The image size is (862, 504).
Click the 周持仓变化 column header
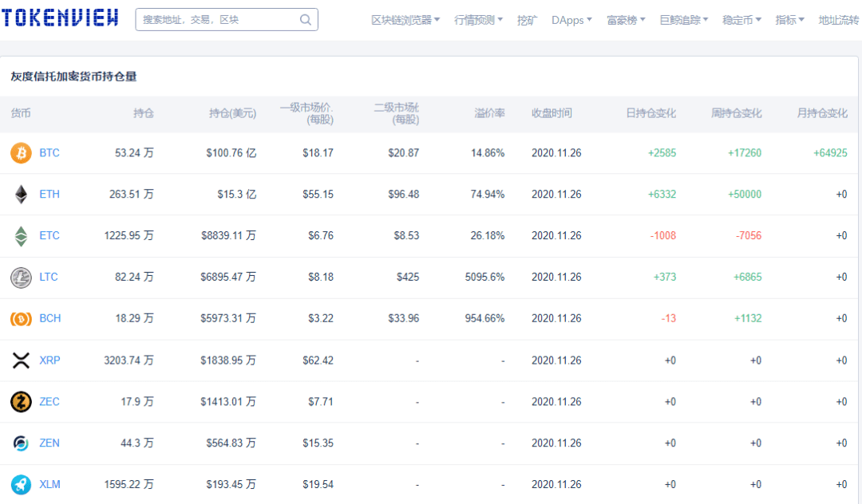[737, 114]
